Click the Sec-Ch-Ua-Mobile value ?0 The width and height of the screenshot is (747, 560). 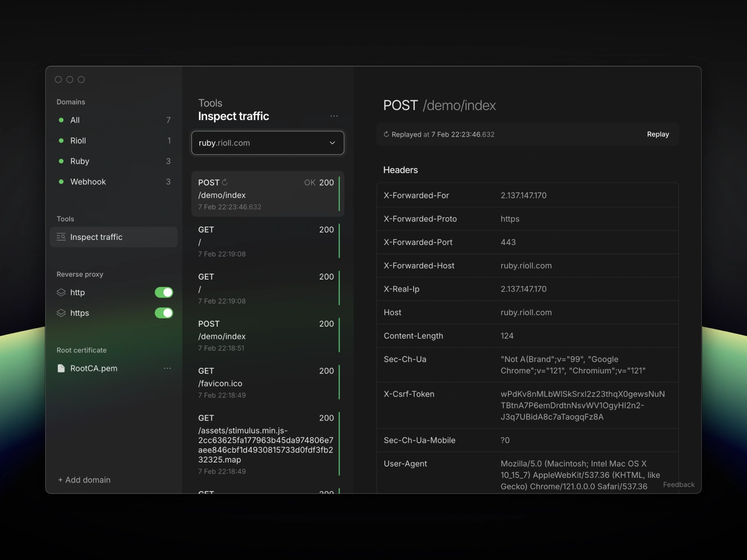coord(505,440)
